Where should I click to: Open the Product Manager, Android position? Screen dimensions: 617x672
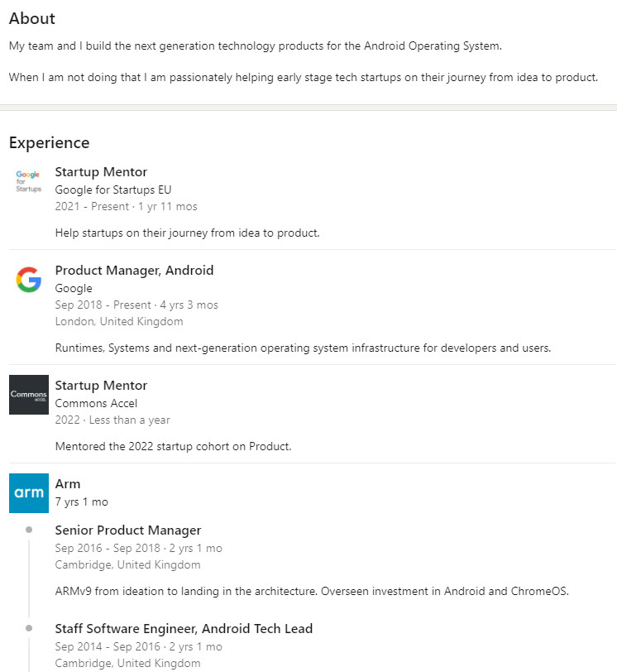click(x=134, y=271)
